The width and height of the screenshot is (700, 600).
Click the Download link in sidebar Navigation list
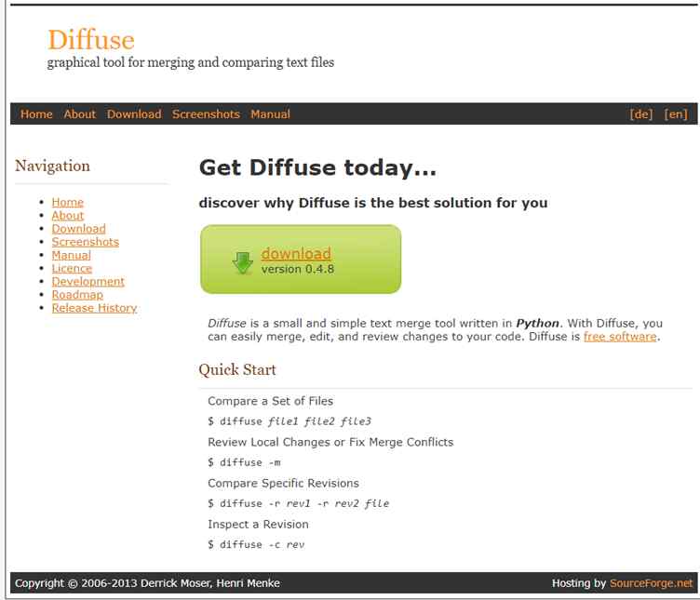78,229
